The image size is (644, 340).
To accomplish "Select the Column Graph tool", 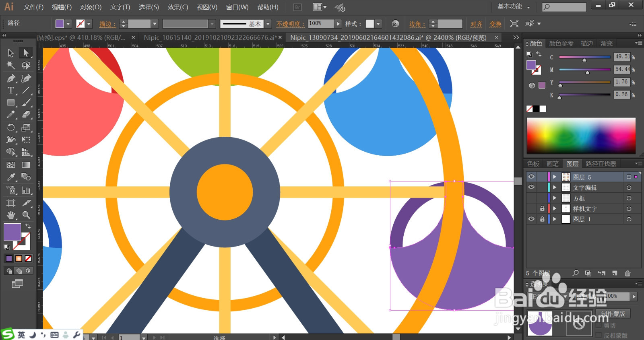I will (x=26, y=190).
